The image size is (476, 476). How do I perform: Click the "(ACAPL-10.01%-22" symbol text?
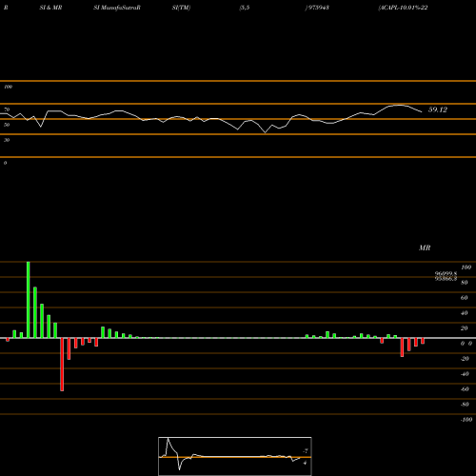click(x=403, y=8)
